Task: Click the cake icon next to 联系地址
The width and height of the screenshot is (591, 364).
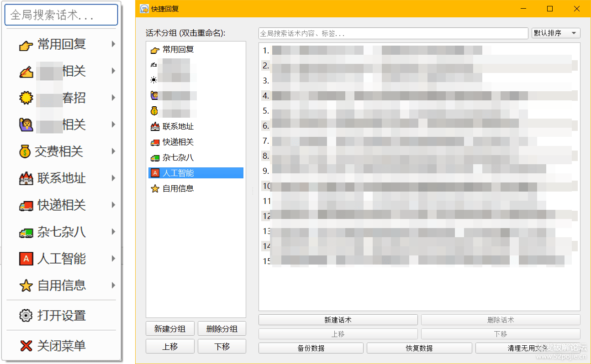Action: point(26,178)
